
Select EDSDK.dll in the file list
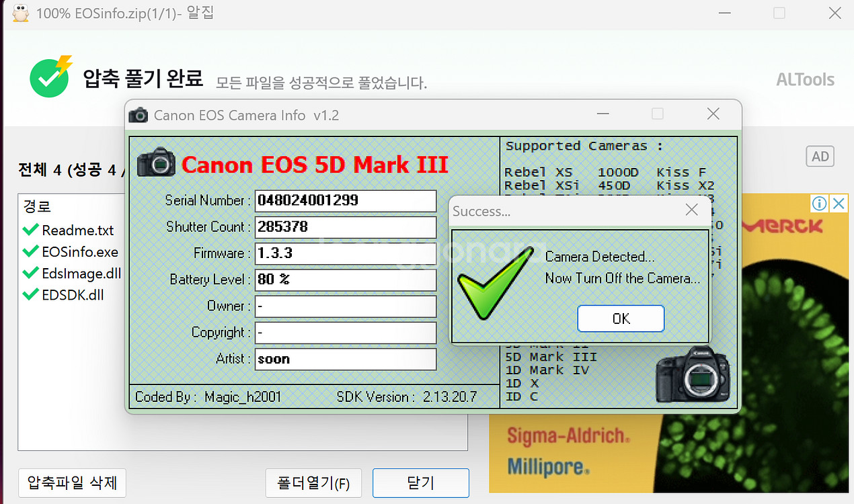[x=73, y=295]
